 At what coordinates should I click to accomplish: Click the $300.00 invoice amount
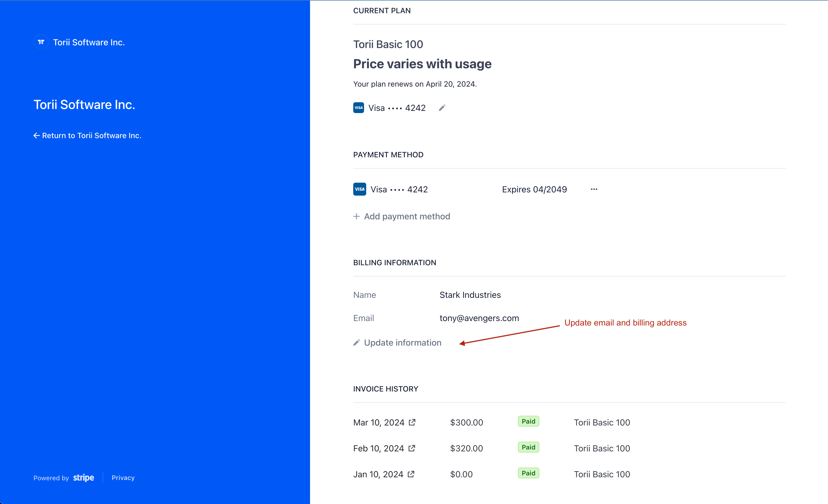coord(466,423)
